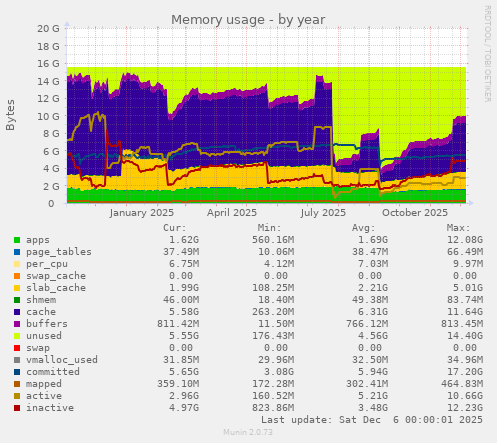The height and width of the screenshot is (443, 497).
Task: Click the buffers current value 811.42M
Action: 178,324
